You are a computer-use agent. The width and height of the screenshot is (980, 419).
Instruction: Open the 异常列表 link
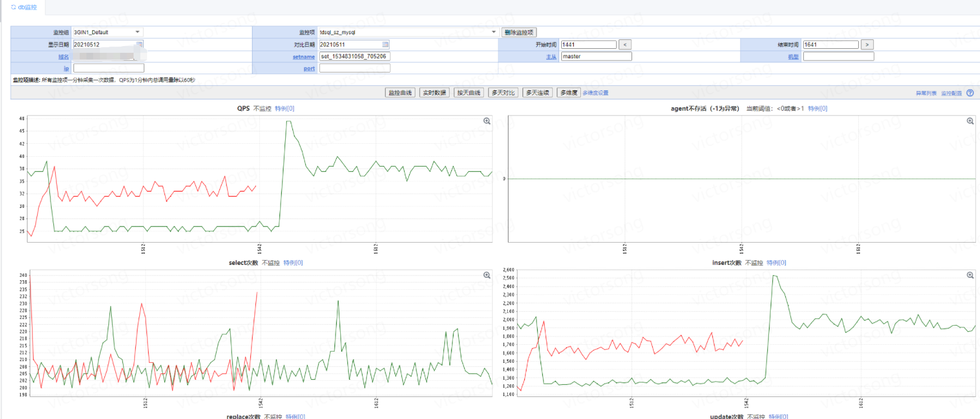coord(926,93)
